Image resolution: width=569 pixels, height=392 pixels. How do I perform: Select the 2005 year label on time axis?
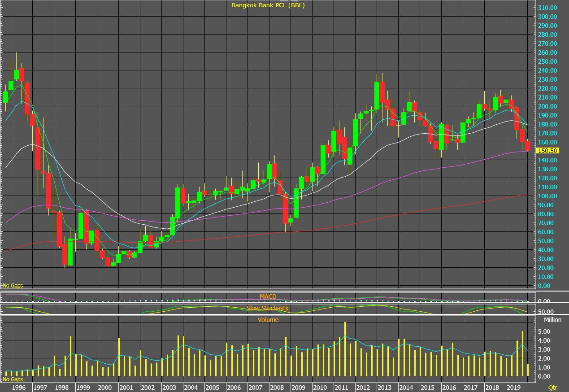pos(212,388)
